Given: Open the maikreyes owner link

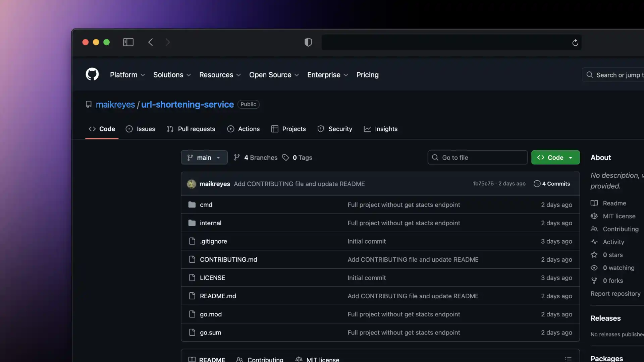Looking at the screenshot, I should 115,105.
